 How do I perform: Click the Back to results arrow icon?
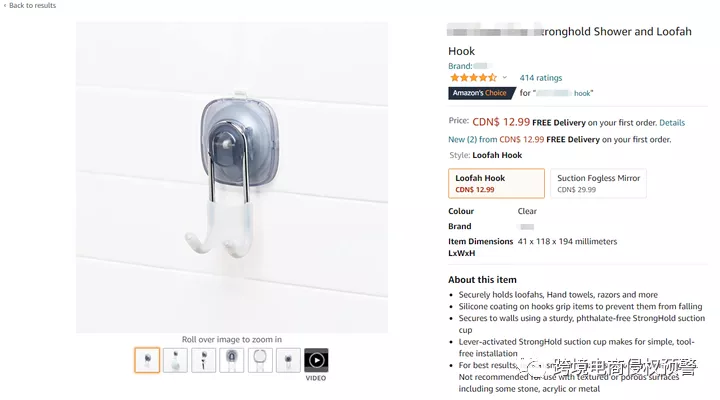click(x=5, y=6)
